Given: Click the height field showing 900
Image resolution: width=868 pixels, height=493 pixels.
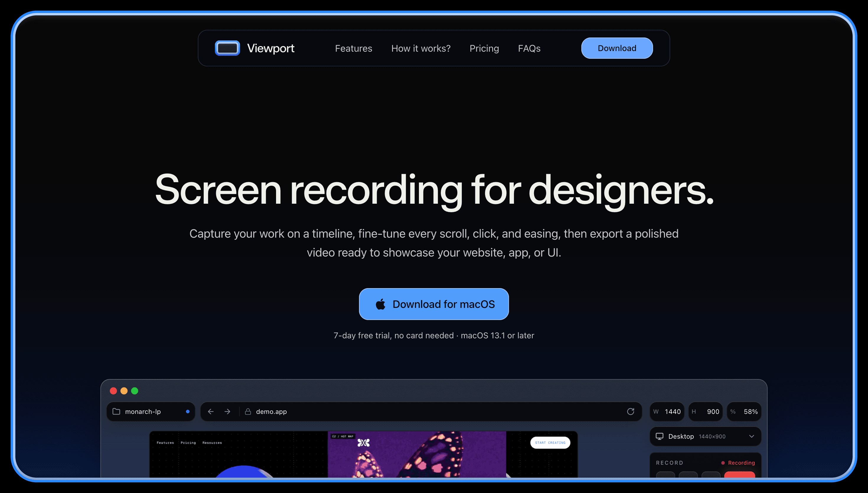Looking at the screenshot, I should coord(706,412).
